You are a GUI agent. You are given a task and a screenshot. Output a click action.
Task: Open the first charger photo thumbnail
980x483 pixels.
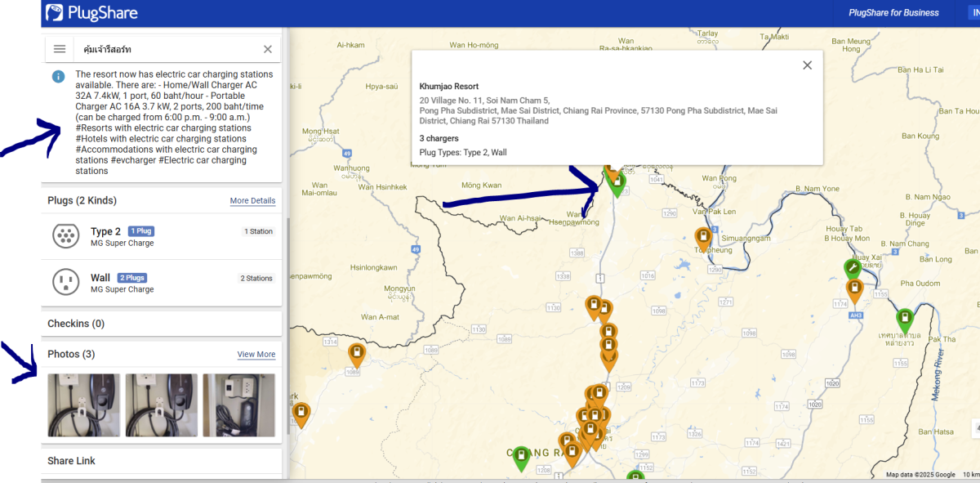[x=83, y=405]
